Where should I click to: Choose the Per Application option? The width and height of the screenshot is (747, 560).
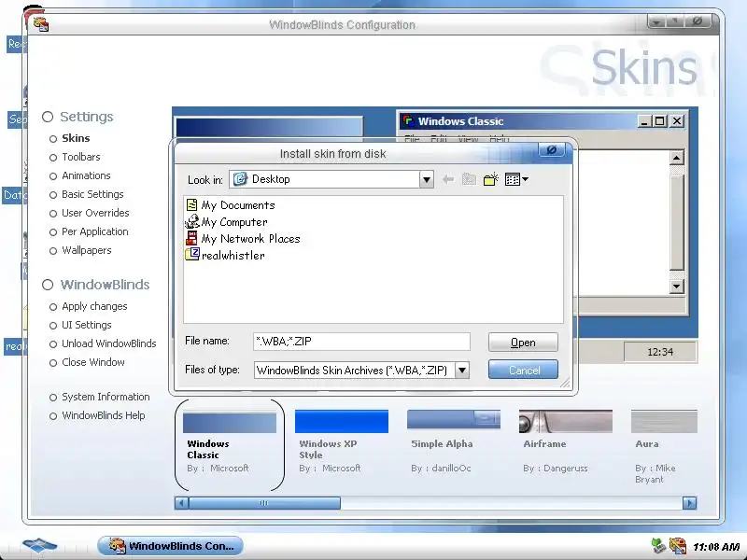pos(95,231)
